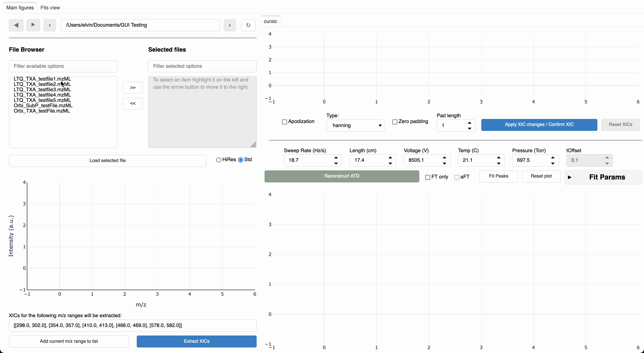Viewport: 644px width, 353px height.
Task: Select the Main figures tab
Action: 20,7
